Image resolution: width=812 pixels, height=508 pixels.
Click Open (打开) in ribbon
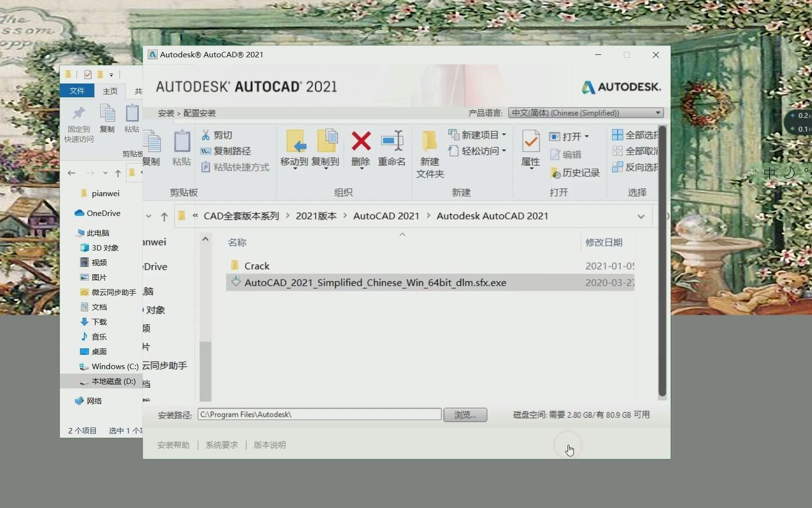click(x=569, y=136)
